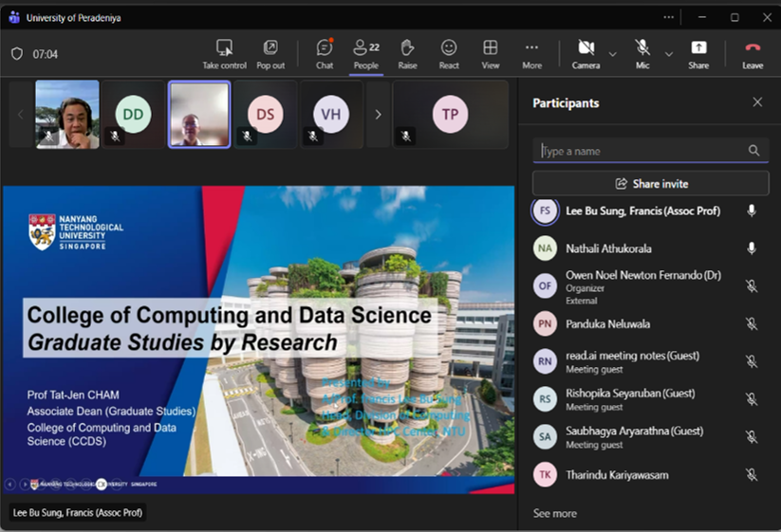Expand the Camera options dropdown arrow
Image resolution: width=781 pixels, height=532 pixels.
(x=613, y=54)
